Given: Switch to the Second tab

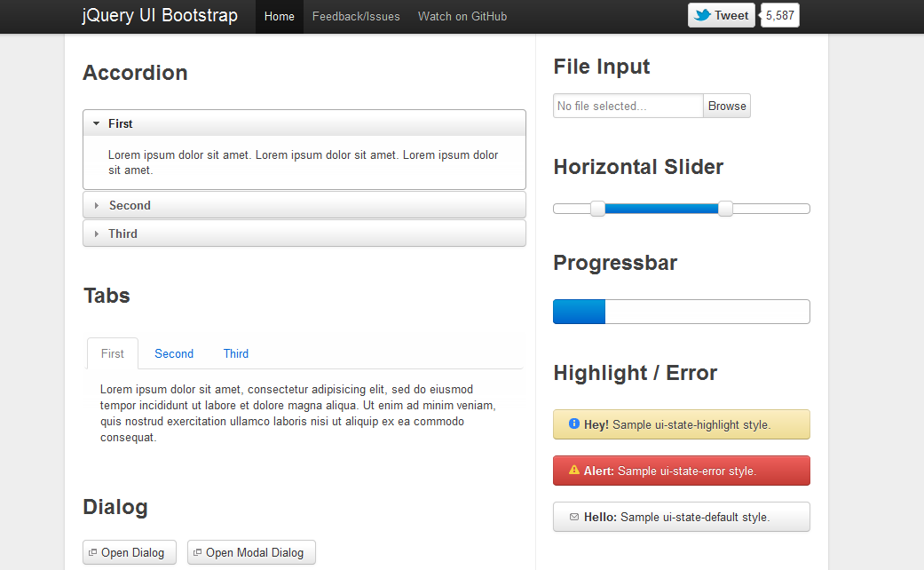Looking at the screenshot, I should tap(174, 353).
